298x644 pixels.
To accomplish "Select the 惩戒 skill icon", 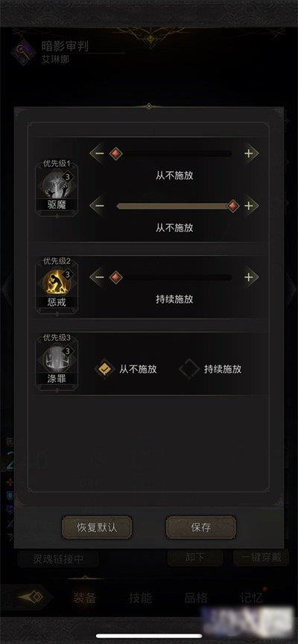I will point(57,281).
